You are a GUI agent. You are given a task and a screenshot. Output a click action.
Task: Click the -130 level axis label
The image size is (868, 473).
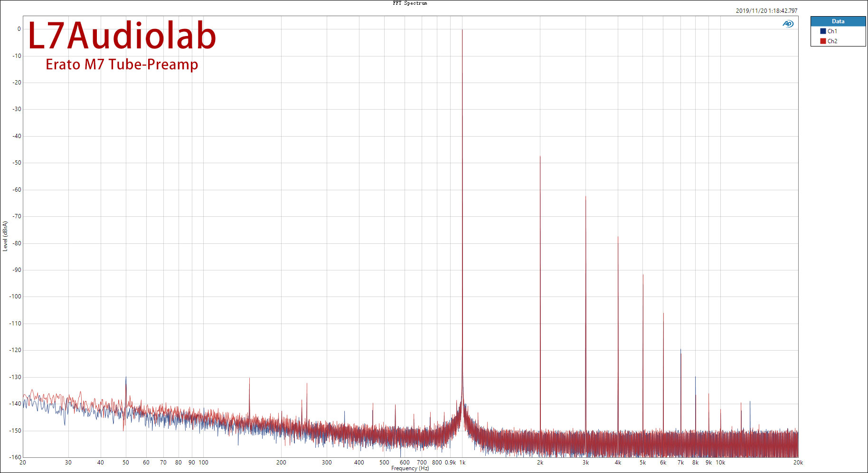tap(16, 377)
